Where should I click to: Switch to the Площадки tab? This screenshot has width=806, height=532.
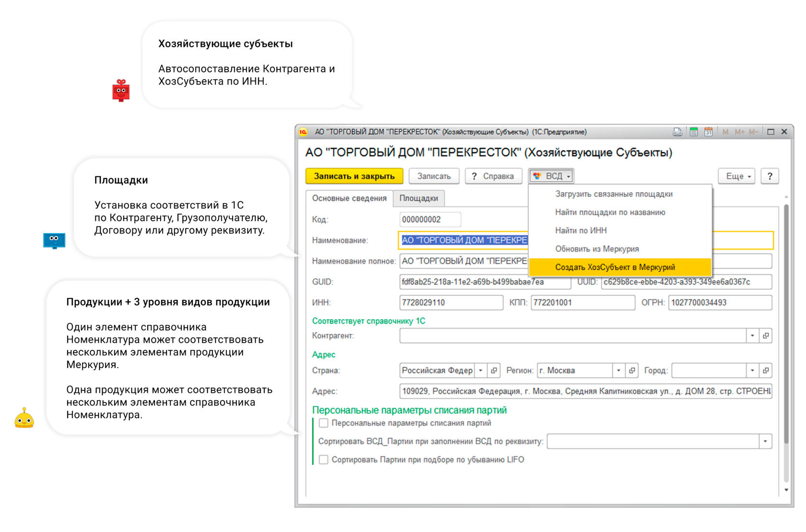pos(419,199)
